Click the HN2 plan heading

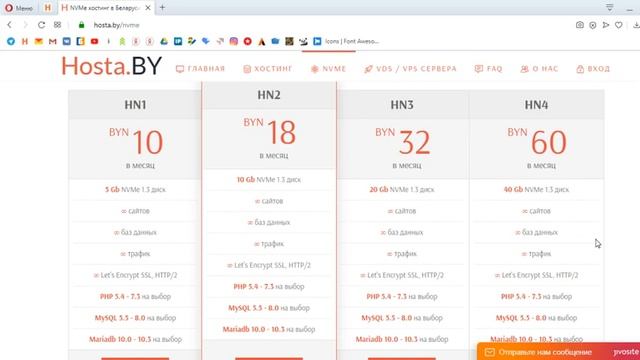pyautogui.click(x=269, y=95)
